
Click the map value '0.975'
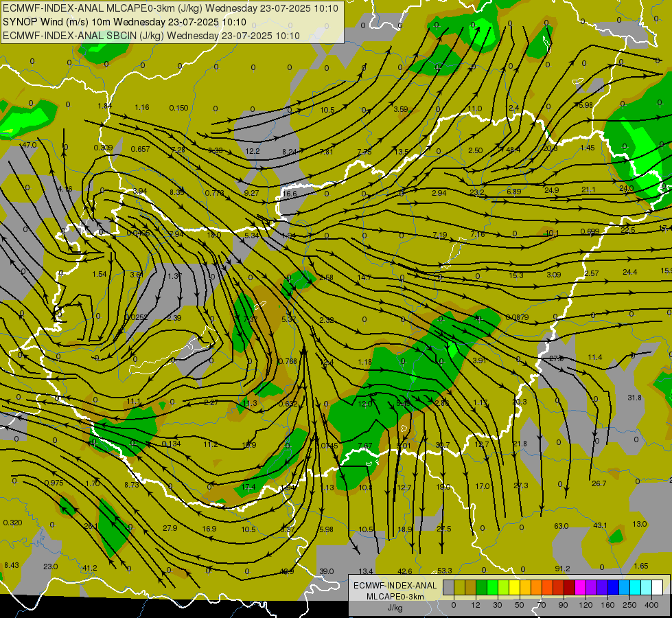click(x=54, y=483)
